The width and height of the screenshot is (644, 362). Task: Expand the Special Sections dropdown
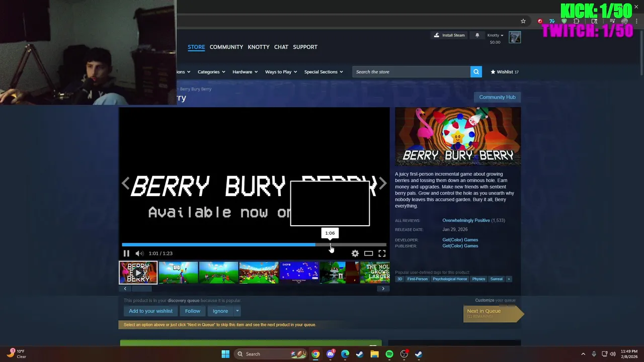pyautogui.click(x=324, y=72)
